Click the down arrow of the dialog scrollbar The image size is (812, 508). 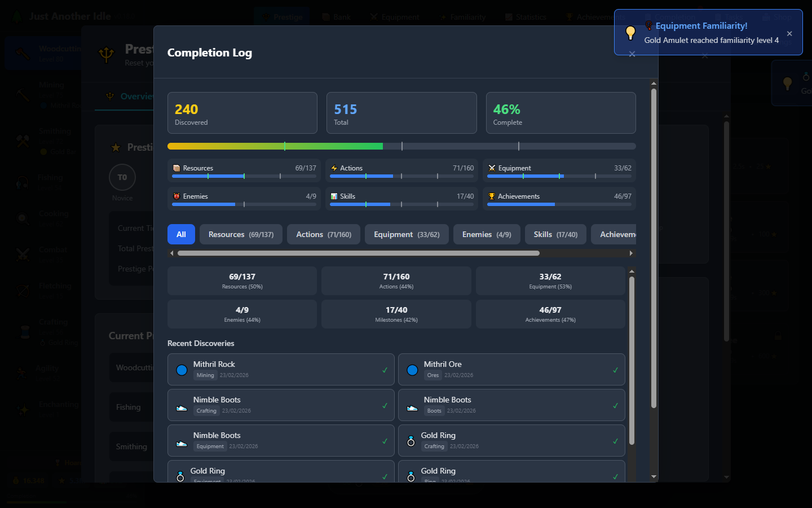point(654,477)
